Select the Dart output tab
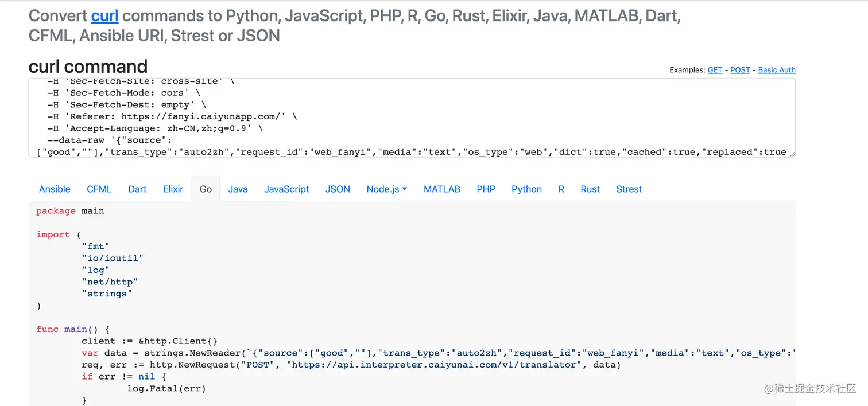 pyautogui.click(x=137, y=189)
